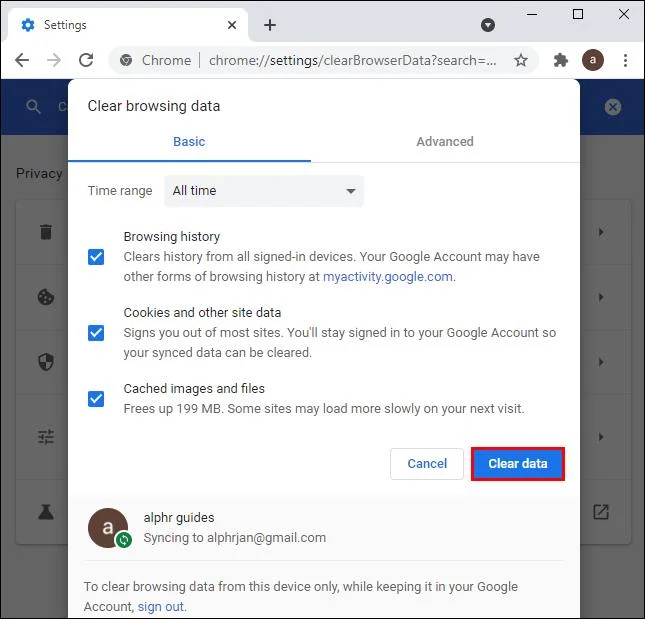The height and width of the screenshot is (619, 645).
Task: Reload the page with refresh icon
Action: (86, 60)
